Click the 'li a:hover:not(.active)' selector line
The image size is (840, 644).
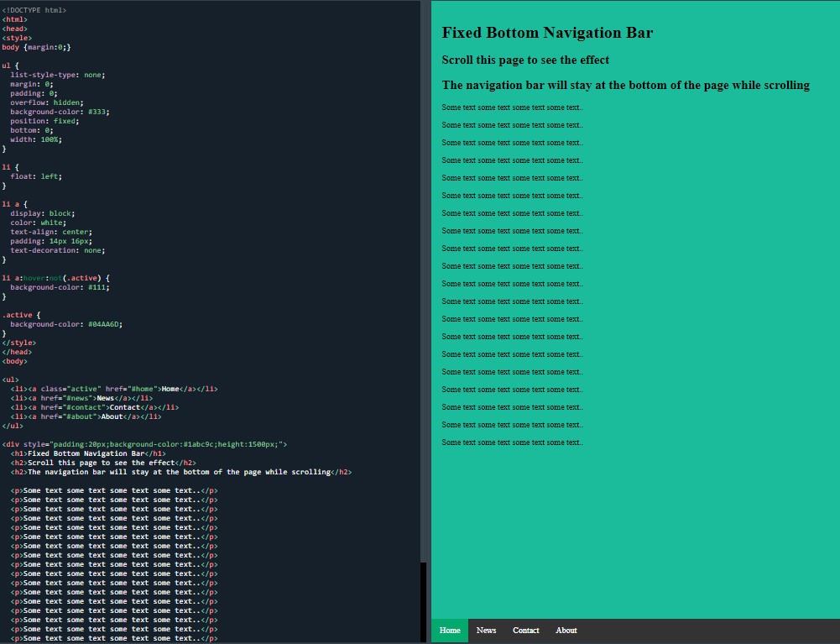(55, 278)
